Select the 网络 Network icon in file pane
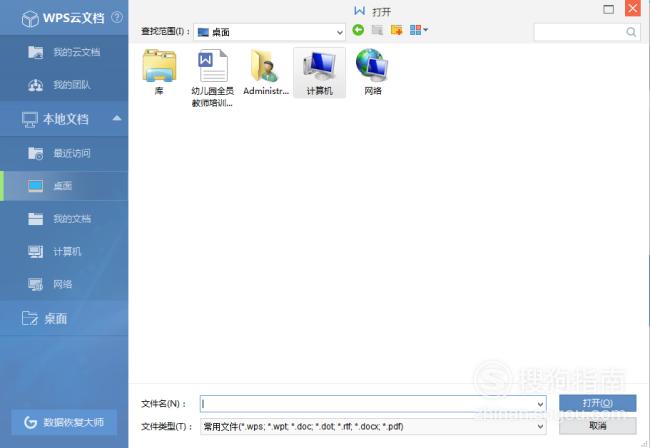 click(372, 73)
